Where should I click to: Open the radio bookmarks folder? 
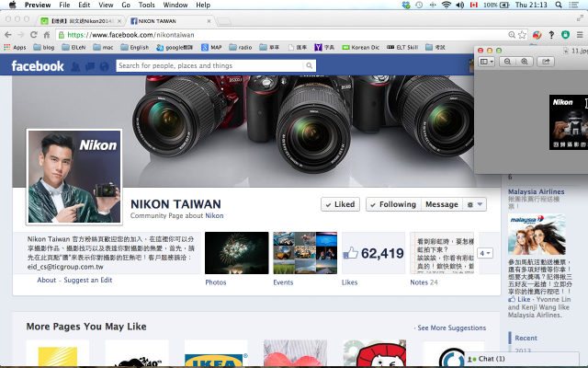241,47
